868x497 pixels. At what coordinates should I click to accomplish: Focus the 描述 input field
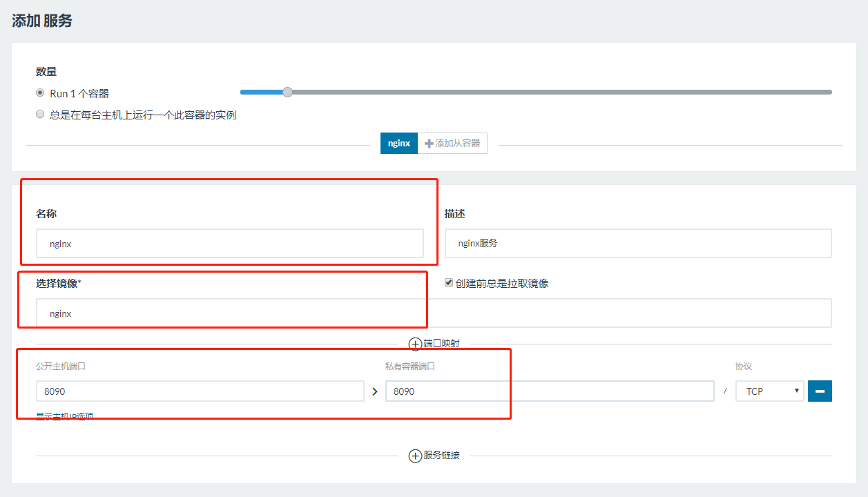[638, 244]
